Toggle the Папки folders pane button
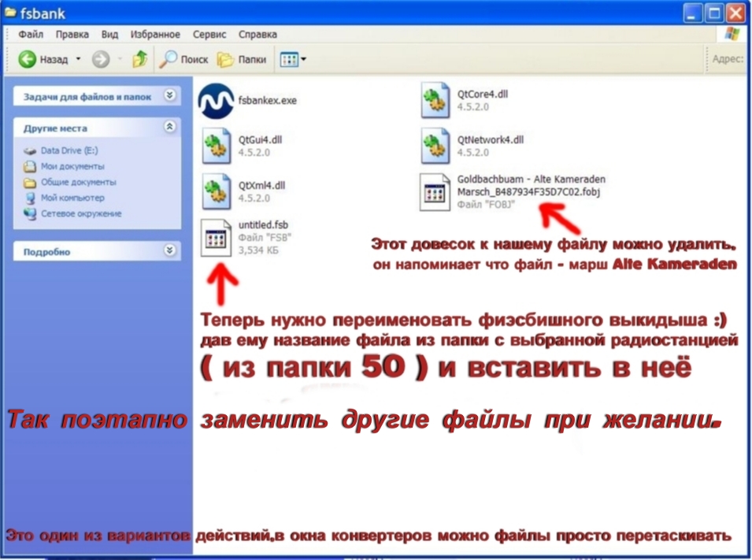The image size is (752, 560). pyautogui.click(x=242, y=60)
